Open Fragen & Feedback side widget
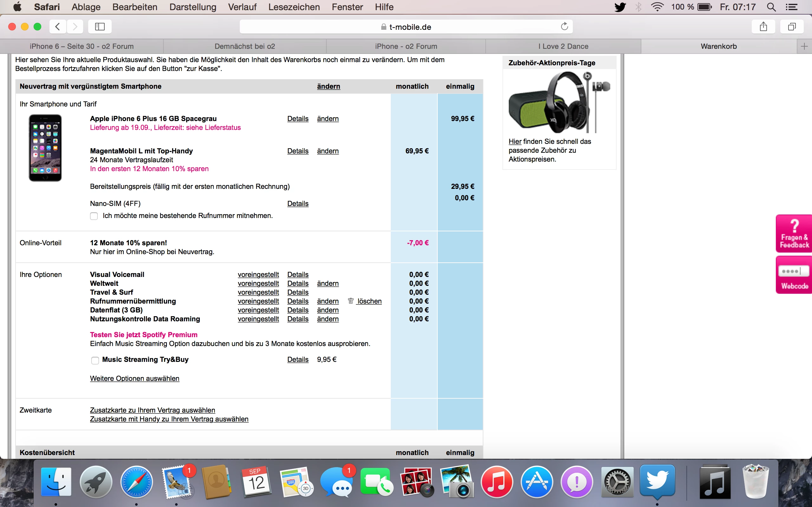812x507 pixels. coord(794,234)
